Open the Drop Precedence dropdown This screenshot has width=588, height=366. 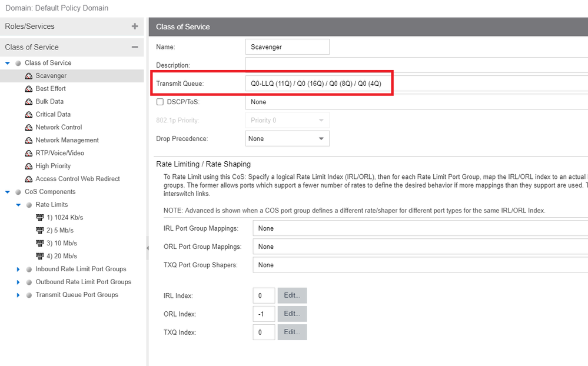coord(287,139)
